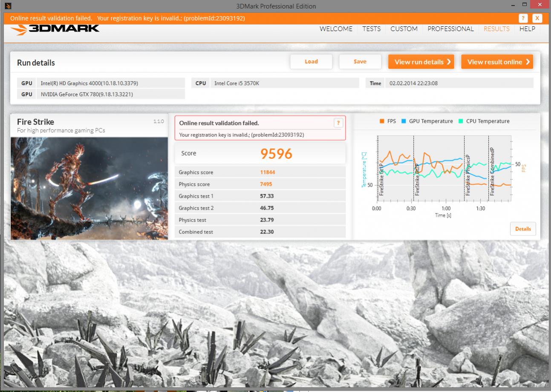Open the CUSTOM tab

point(404,29)
